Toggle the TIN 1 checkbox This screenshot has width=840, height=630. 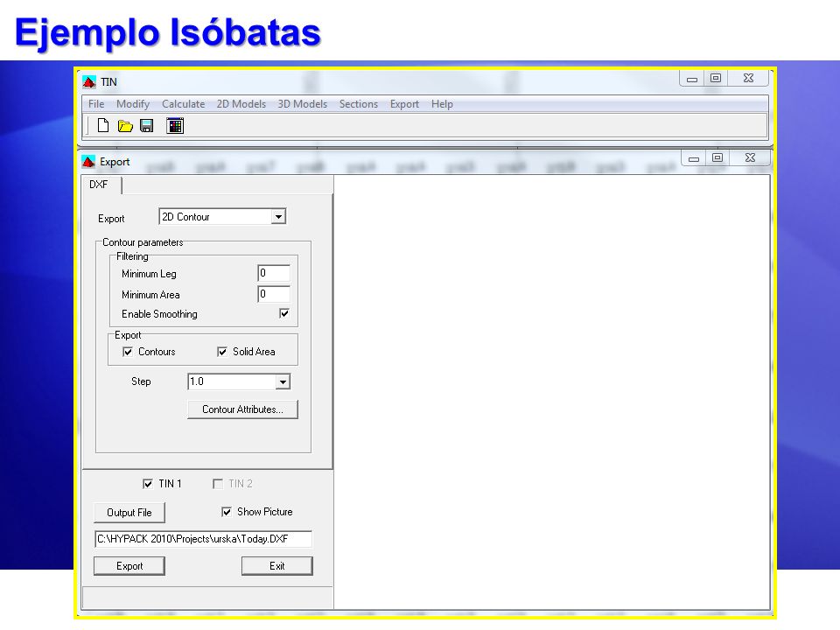tap(148, 484)
